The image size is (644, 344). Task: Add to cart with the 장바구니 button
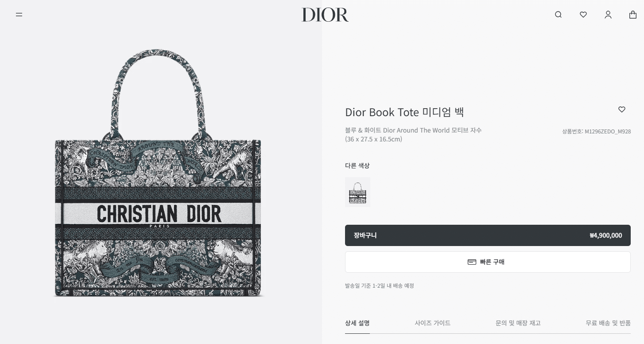[x=488, y=235]
